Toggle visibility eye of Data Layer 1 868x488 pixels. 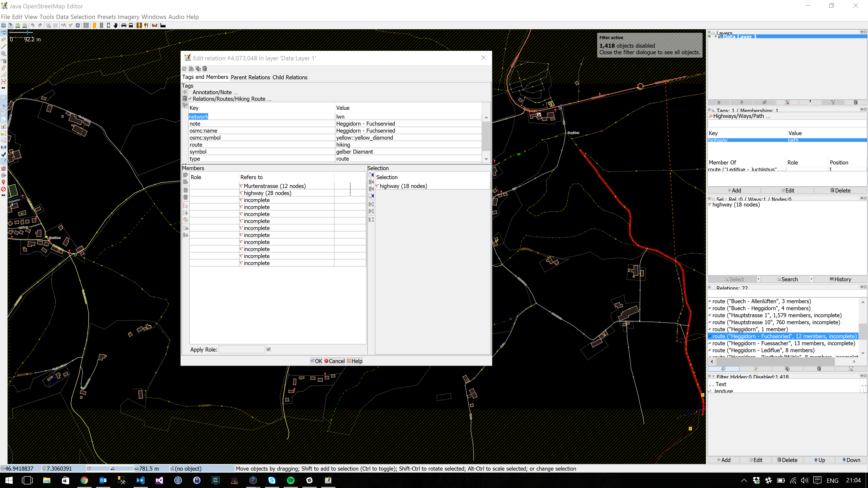(716, 36)
